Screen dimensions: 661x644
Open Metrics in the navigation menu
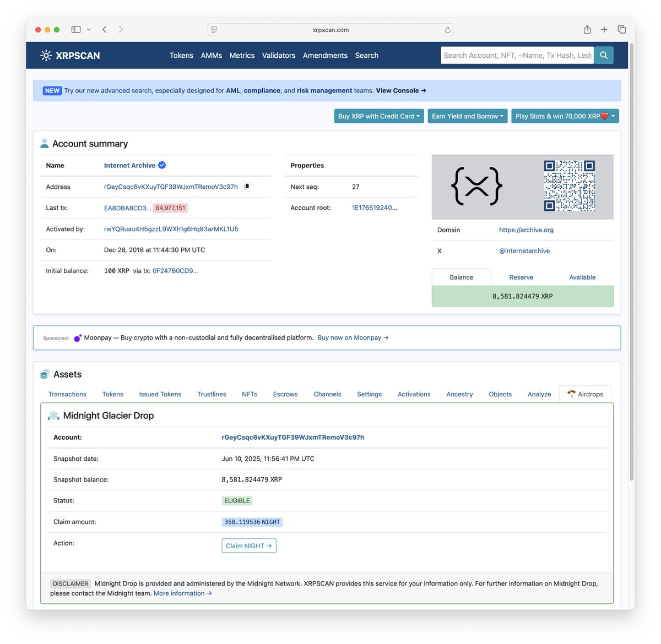tap(242, 55)
